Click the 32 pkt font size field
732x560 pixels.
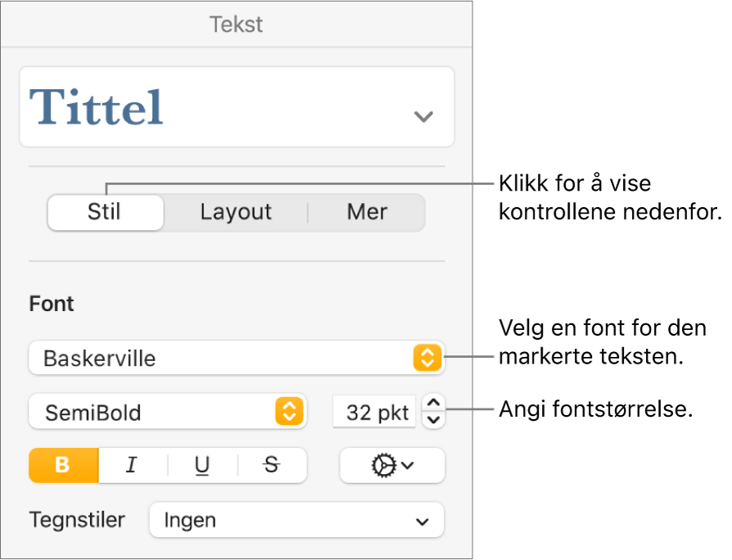[374, 412]
